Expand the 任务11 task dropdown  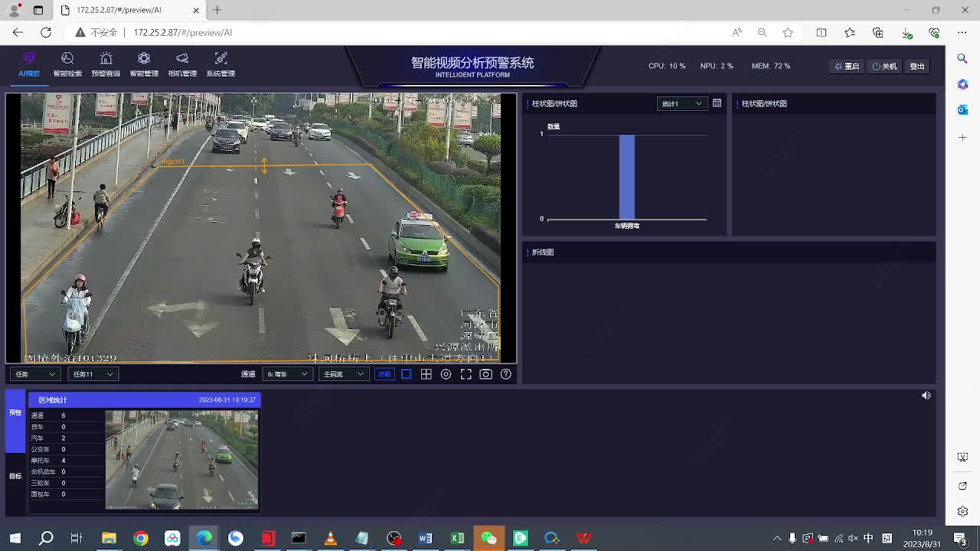point(93,374)
